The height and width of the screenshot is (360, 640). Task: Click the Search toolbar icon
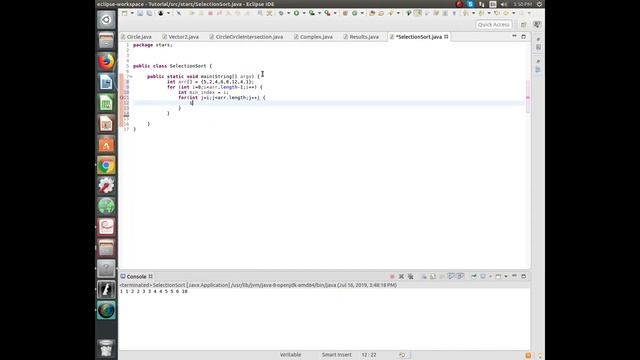(x=390, y=13)
